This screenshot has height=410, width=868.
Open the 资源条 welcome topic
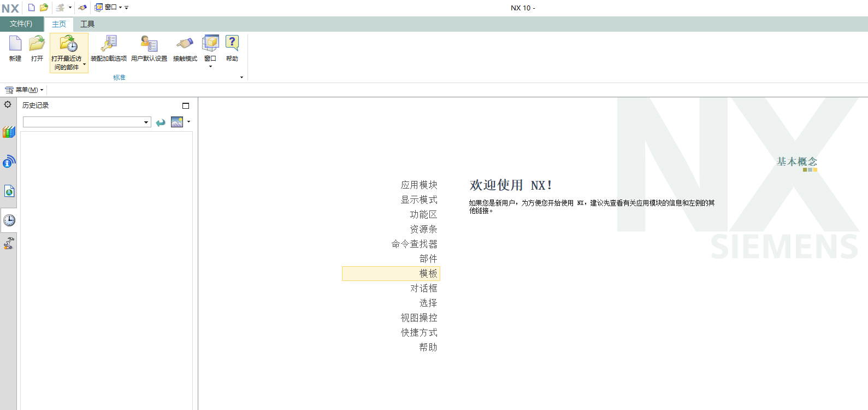423,229
